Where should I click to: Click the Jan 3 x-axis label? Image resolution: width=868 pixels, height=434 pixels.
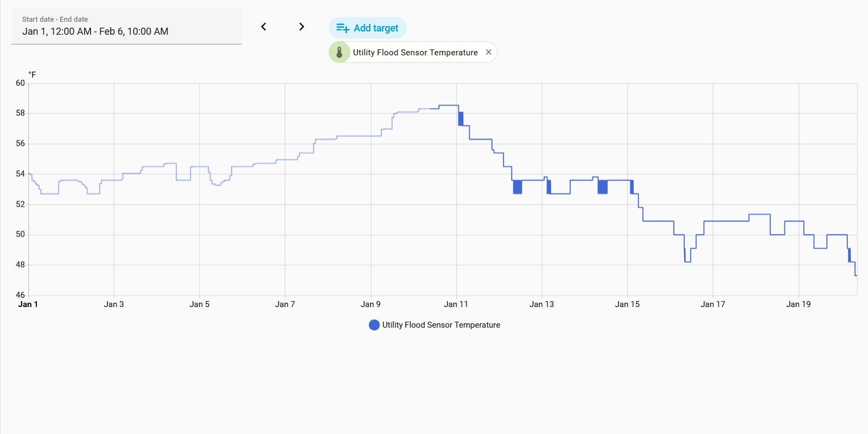(x=114, y=304)
